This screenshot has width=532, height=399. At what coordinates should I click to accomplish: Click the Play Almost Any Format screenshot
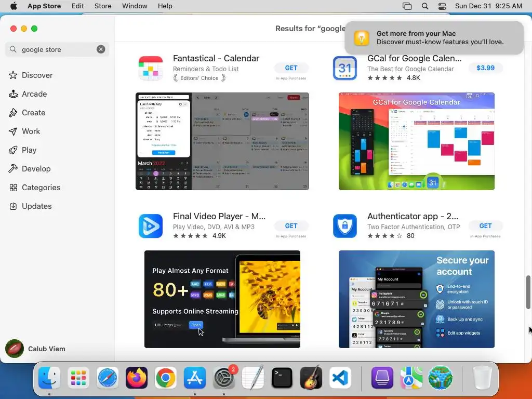point(222,299)
